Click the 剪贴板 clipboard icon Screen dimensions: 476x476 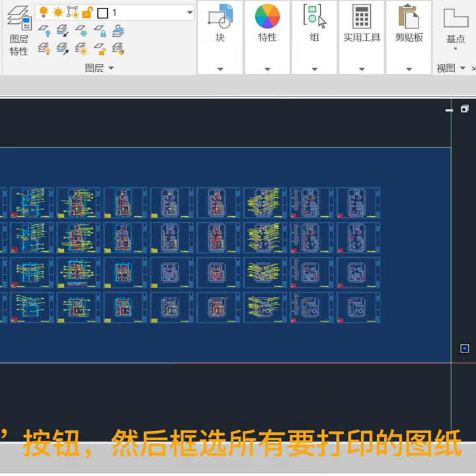click(409, 17)
